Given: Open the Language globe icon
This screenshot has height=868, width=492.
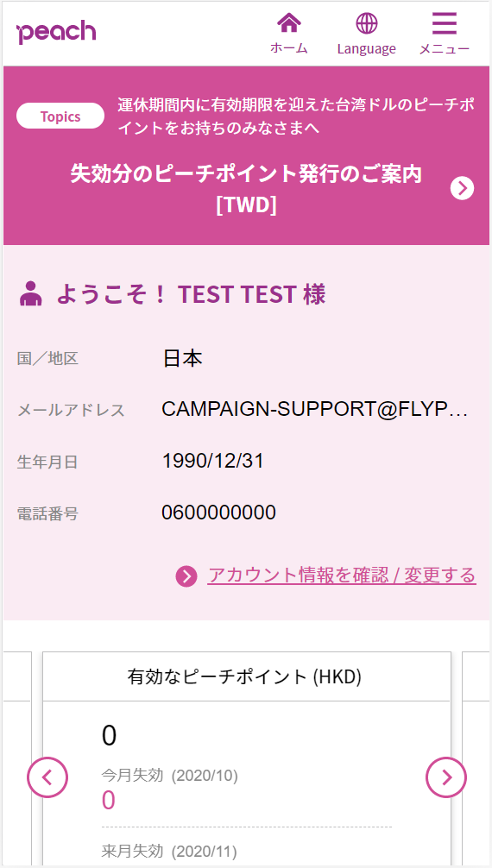Looking at the screenshot, I should click(367, 23).
